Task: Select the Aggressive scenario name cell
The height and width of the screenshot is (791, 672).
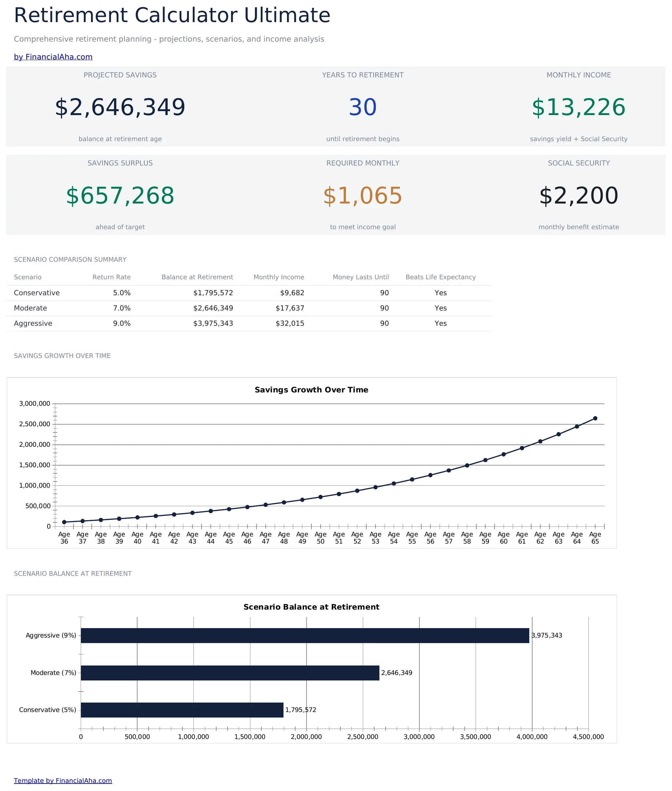Action: click(x=33, y=323)
